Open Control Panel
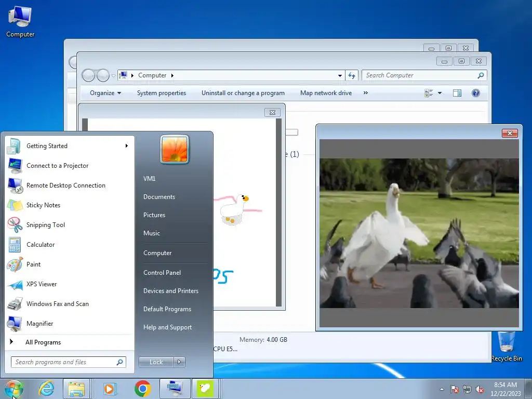Viewport: 532px width, 399px height. point(162,273)
